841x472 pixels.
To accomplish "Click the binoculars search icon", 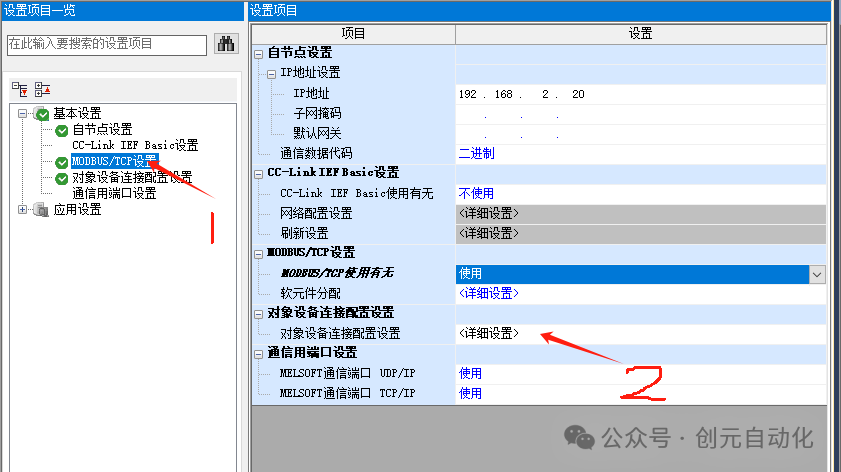I will tap(226, 43).
